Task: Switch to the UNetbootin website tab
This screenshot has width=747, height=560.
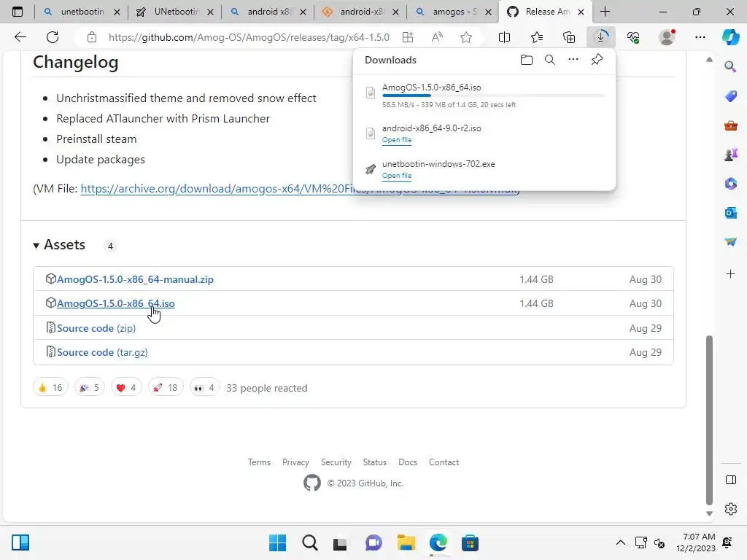Action: tap(175, 12)
